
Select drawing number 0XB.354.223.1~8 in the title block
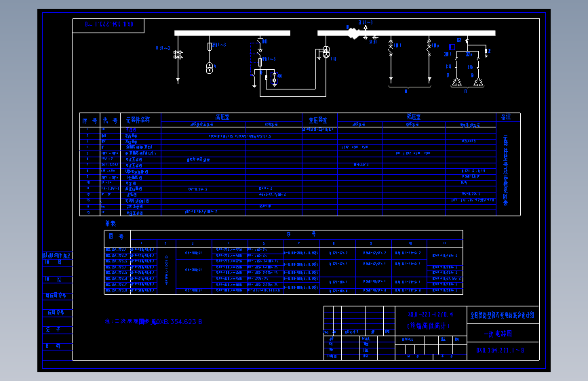501,350
